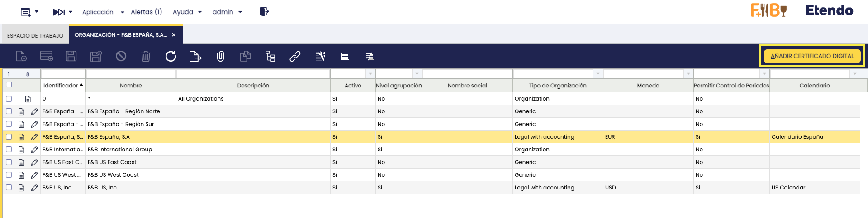Click the chain link toolbar icon

click(x=295, y=56)
